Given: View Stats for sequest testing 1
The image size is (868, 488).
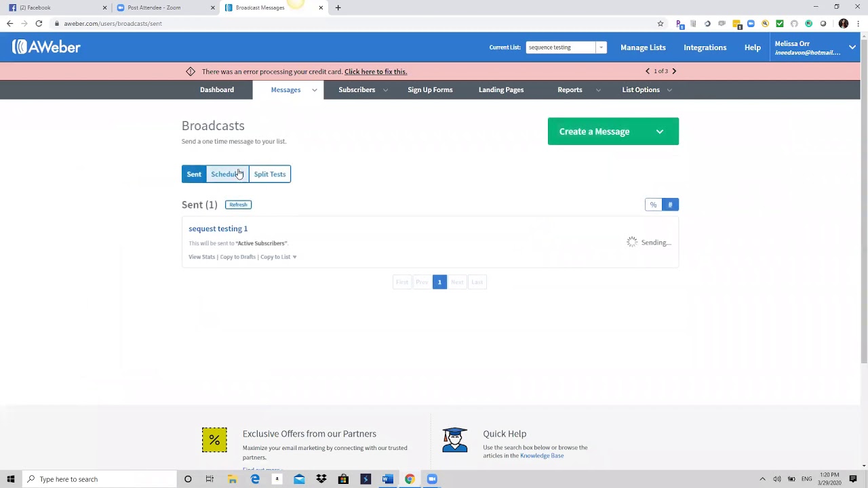Looking at the screenshot, I should pos(201,257).
